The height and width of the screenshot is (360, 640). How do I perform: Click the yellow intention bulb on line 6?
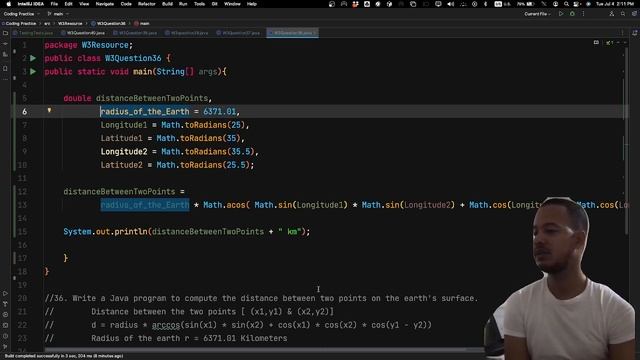coord(49,110)
